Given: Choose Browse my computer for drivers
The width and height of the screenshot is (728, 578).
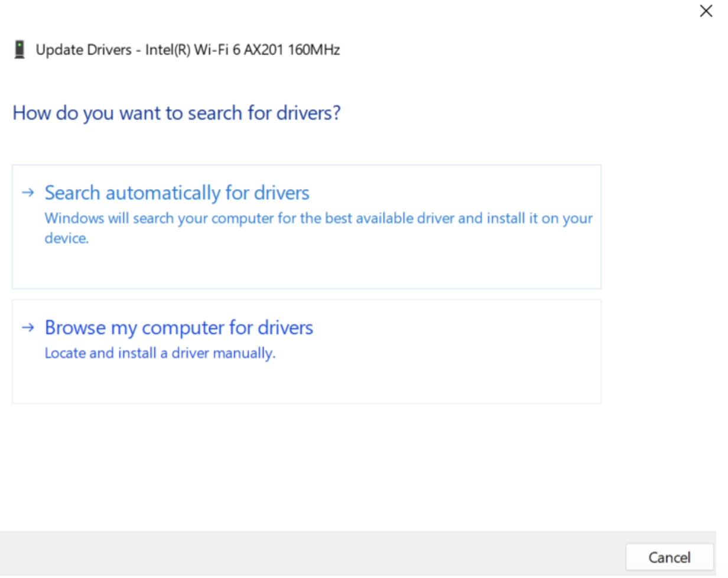Looking at the screenshot, I should pyautogui.click(x=178, y=327).
